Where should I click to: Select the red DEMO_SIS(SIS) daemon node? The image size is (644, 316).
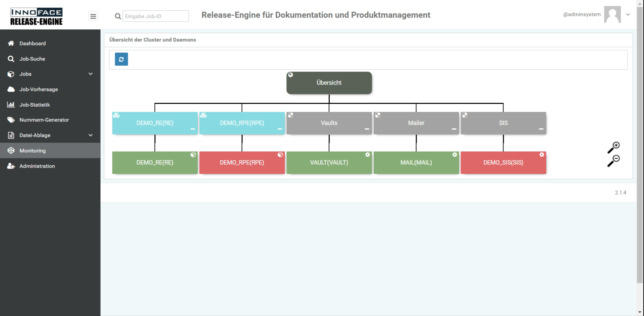coord(503,163)
